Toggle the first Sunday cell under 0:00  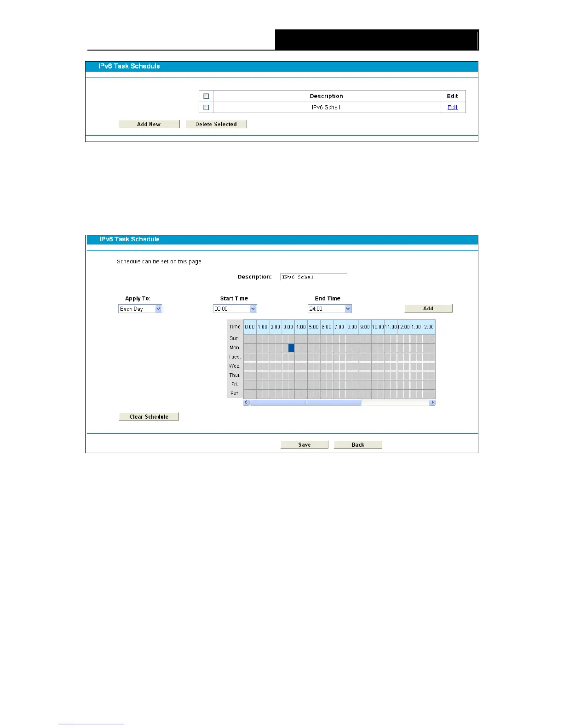click(247, 339)
